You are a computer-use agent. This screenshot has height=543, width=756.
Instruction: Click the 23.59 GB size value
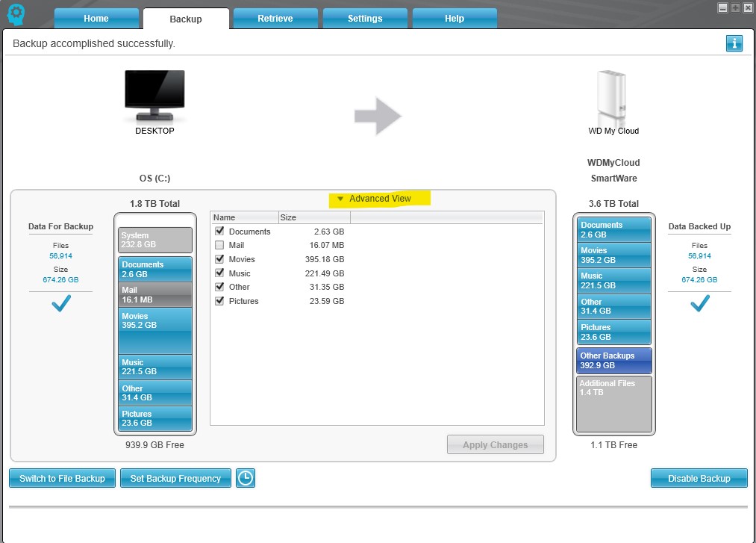coord(326,301)
